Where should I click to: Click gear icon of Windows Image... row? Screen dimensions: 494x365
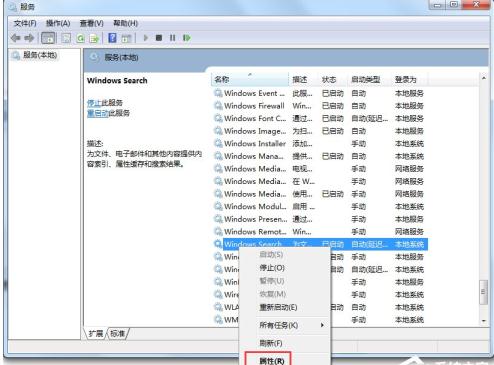(218, 131)
